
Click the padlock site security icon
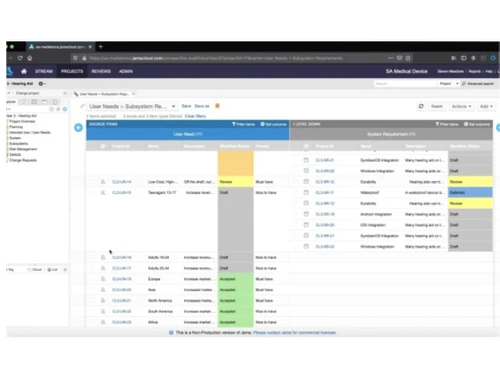pyautogui.click(x=84, y=58)
